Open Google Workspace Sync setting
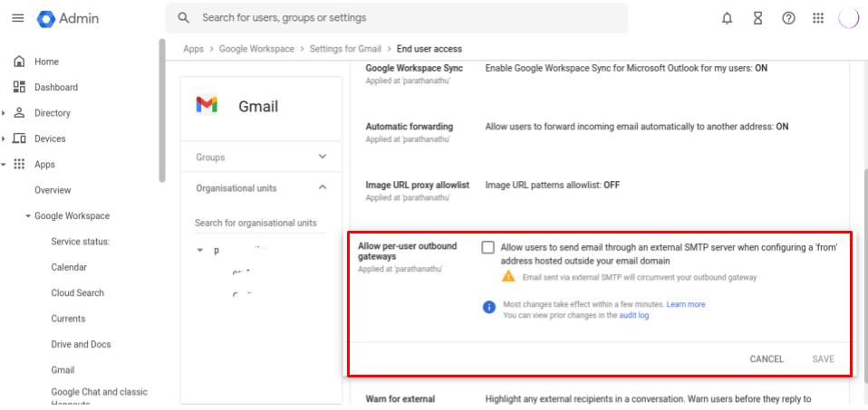 tap(600, 73)
